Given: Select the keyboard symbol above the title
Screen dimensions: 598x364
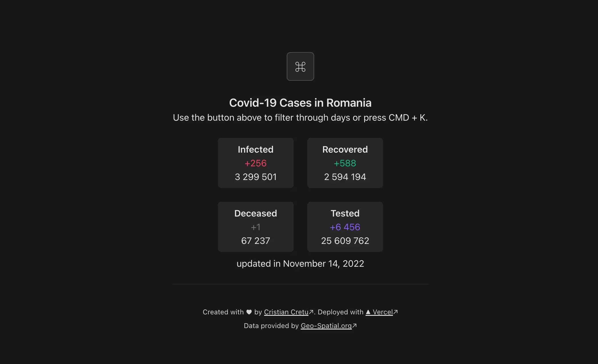Looking at the screenshot, I should (x=300, y=66).
